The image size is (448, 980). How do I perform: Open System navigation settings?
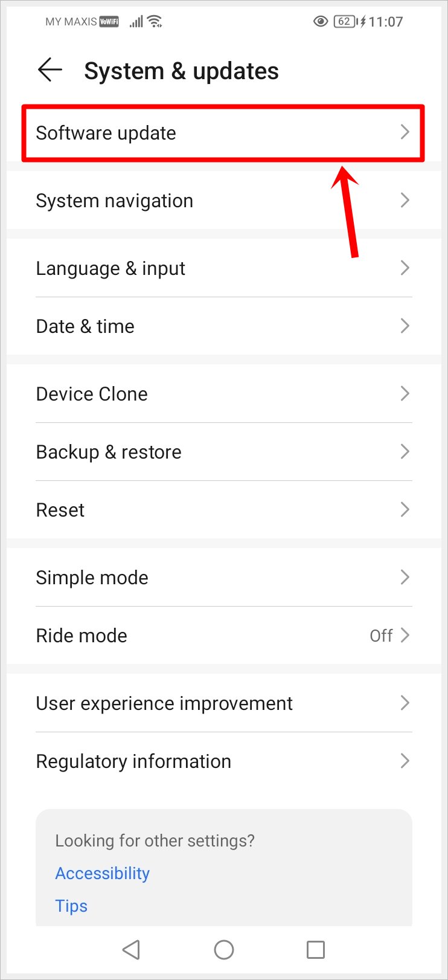click(223, 201)
